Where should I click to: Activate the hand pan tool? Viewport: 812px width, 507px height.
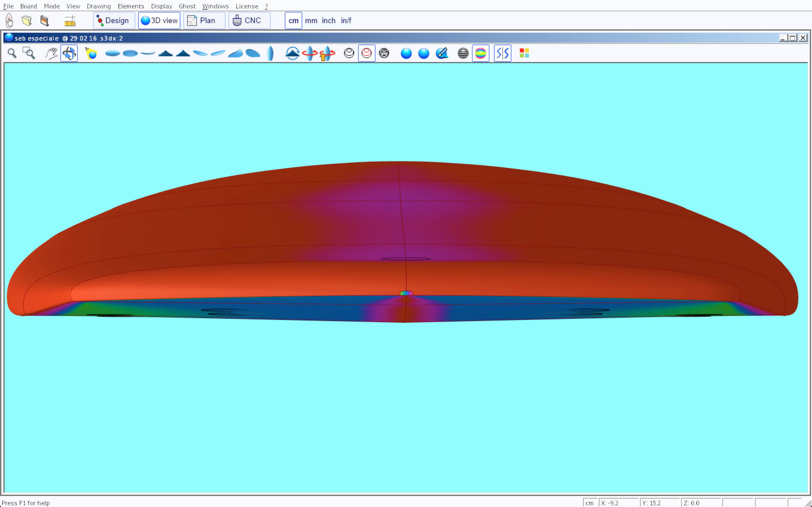(51, 53)
